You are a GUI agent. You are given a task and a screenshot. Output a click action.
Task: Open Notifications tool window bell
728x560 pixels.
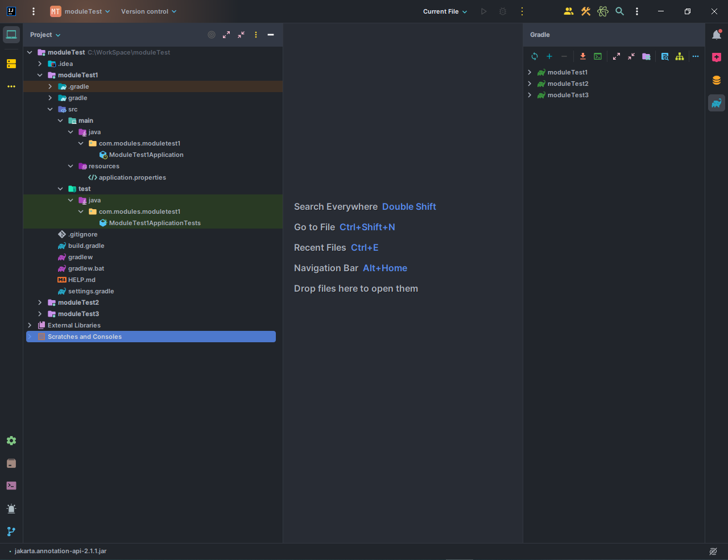[717, 35]
